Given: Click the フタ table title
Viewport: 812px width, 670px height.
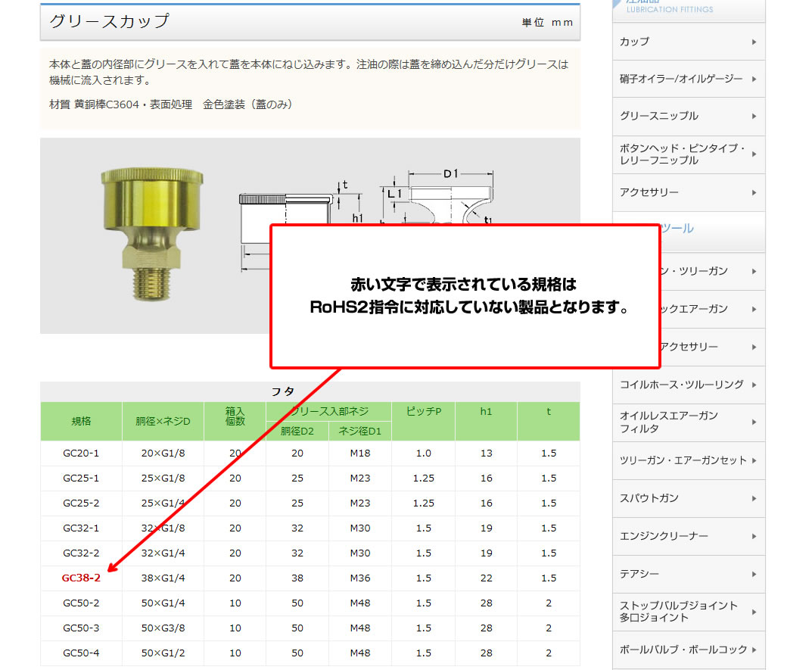Looking at the screenshot, I should (283, 391).
